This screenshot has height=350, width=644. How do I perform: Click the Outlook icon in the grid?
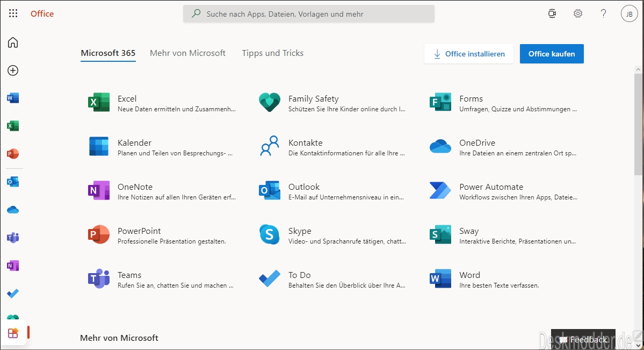click(x=270, y=190)
